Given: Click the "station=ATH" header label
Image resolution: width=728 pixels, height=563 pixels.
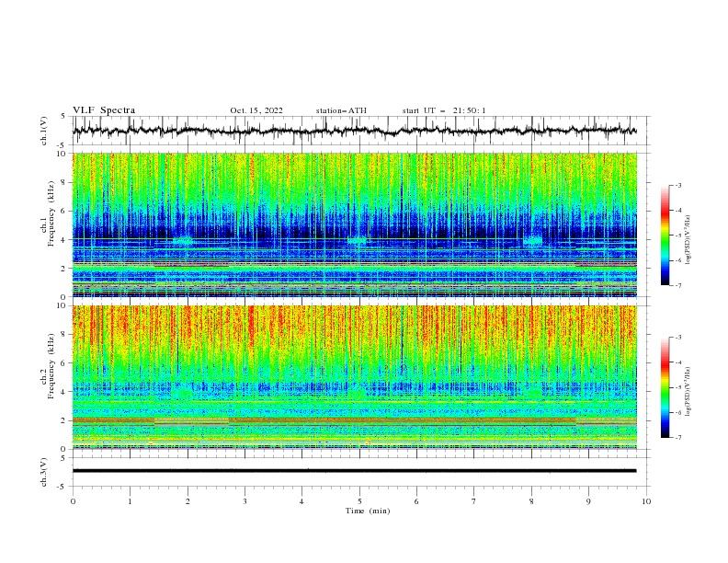Looking at the screenshot, I should (x=341, y=110).
